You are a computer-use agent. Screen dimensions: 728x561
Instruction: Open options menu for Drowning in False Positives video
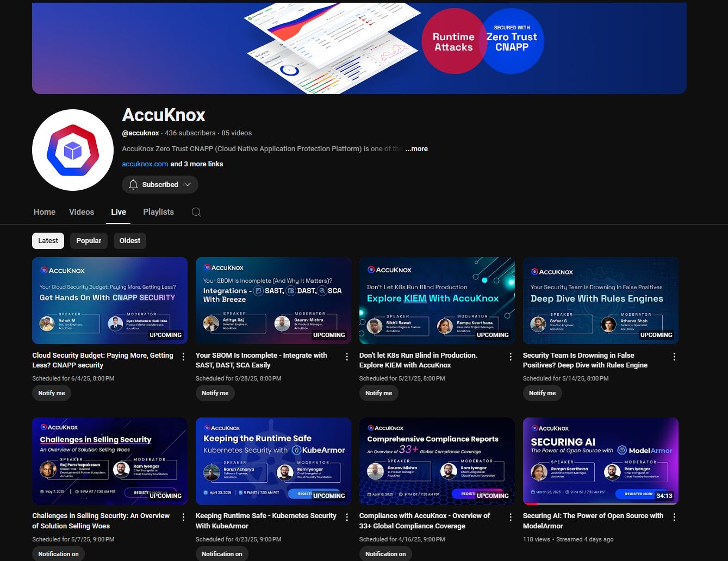click(x=674, y=357)
